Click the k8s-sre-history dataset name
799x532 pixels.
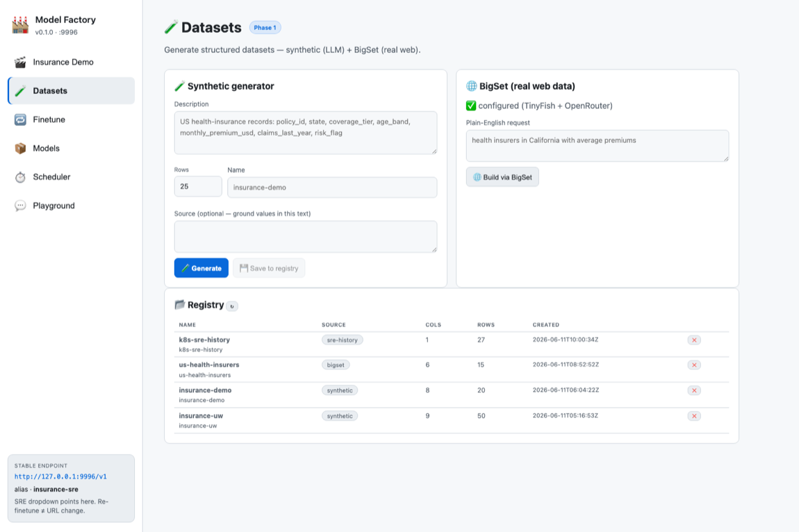[204, 340]
